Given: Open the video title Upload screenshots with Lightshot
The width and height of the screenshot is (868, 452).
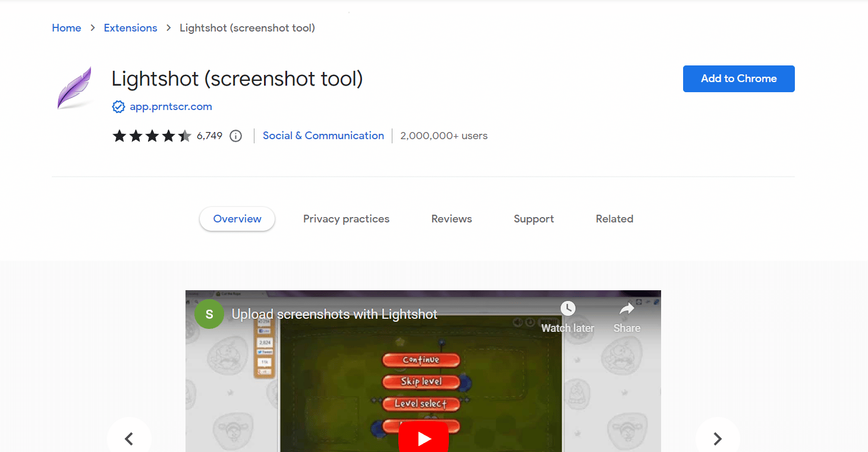Looking at the screenshot, I should 335,314.
